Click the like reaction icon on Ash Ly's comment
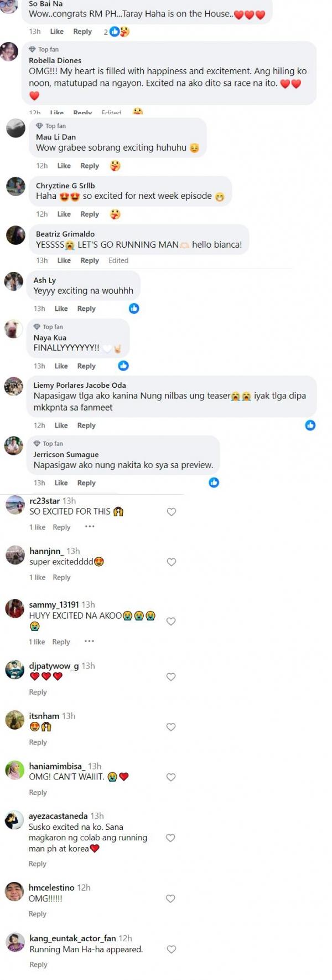The image size is (332, 980). 134,309
